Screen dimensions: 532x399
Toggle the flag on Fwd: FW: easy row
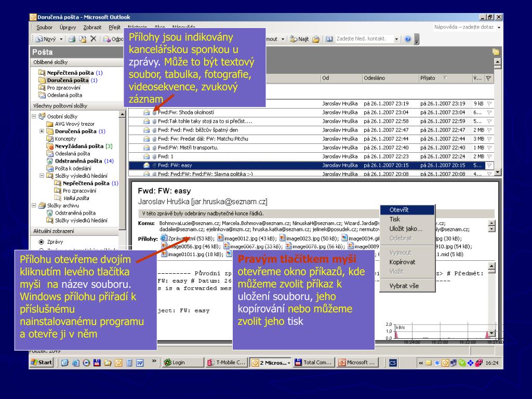[489, 165]
